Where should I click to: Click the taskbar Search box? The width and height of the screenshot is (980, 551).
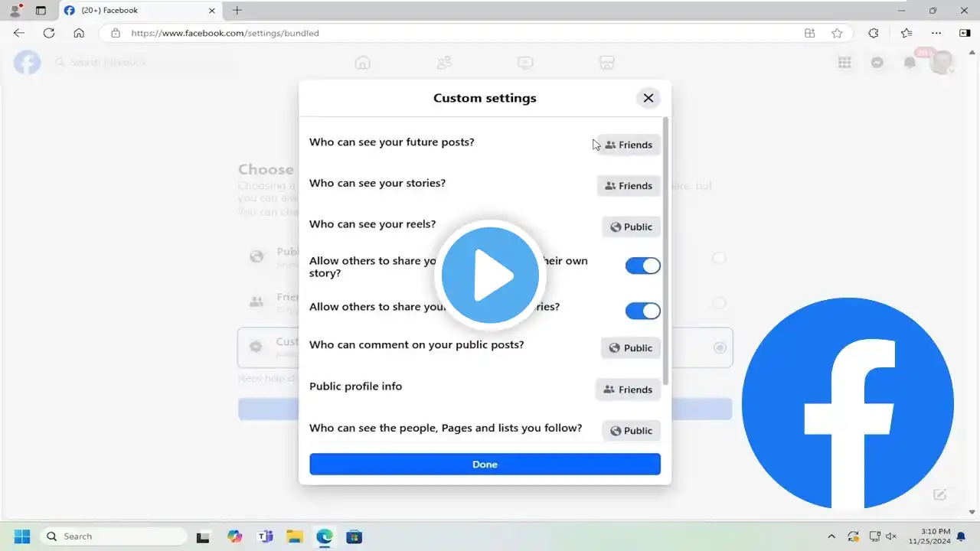tap(113, 536)
